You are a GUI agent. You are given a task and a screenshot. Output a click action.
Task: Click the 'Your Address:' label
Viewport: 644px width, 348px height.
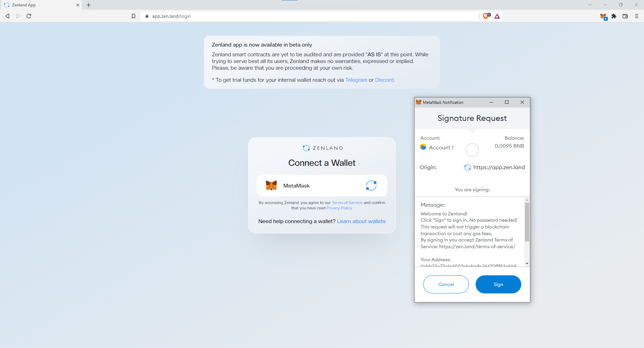[436, 260]
